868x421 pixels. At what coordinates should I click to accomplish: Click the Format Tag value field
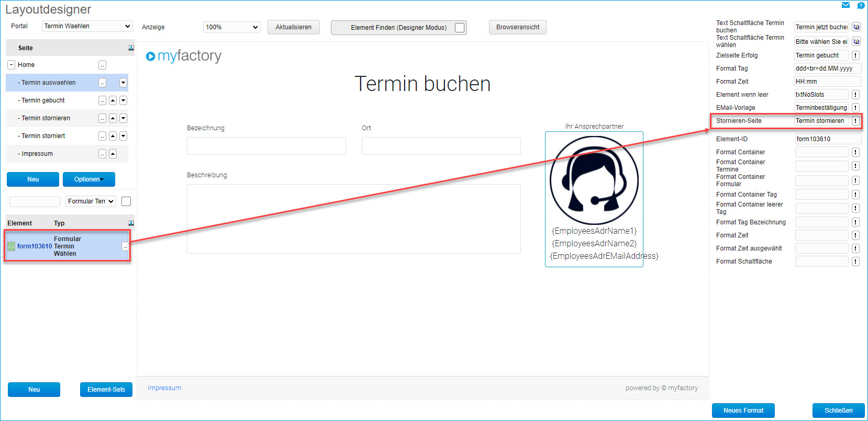coord(828,69)
